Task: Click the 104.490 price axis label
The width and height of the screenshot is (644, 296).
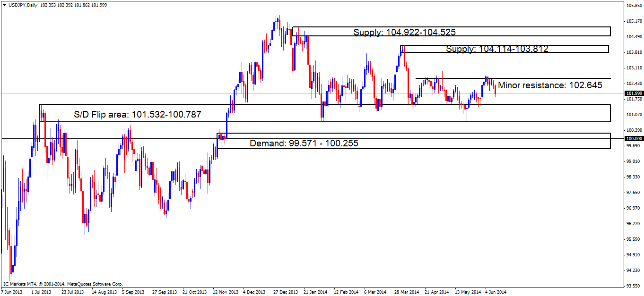Action: tap(634, 37)
